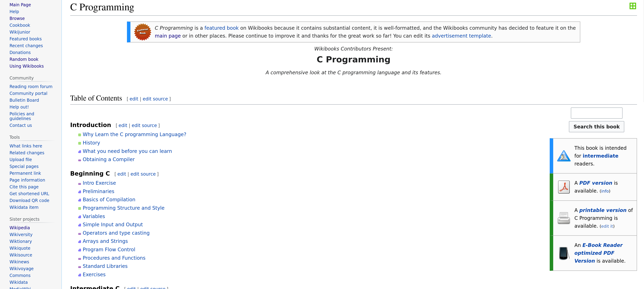Viewport: 644px width, 289px height.
Task: Click the printer icon for printable version
Action: (x=563, y=218)
